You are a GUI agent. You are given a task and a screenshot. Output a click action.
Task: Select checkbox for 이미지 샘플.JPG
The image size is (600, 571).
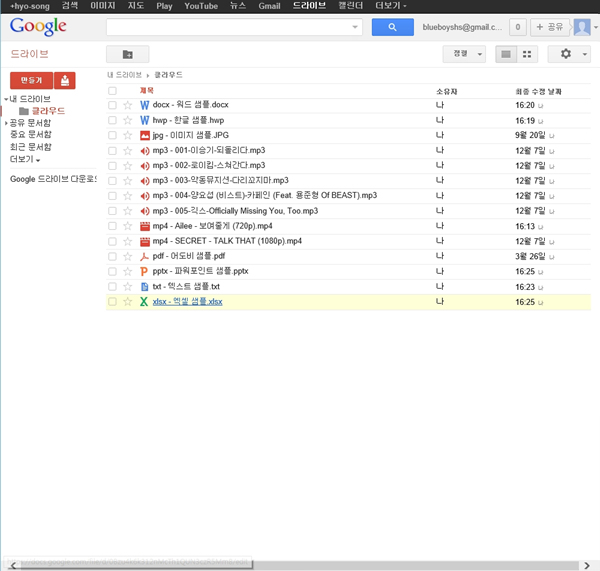[113, 135]
